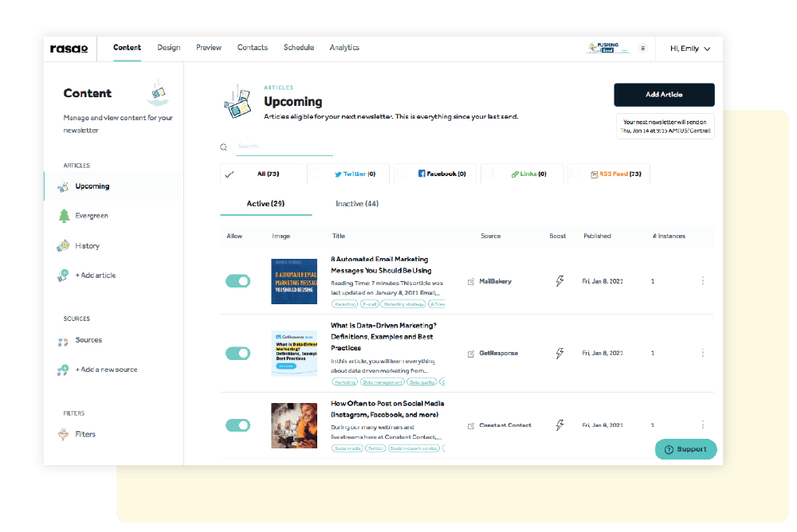Open MailBakery article external link icon

point(471,281)
